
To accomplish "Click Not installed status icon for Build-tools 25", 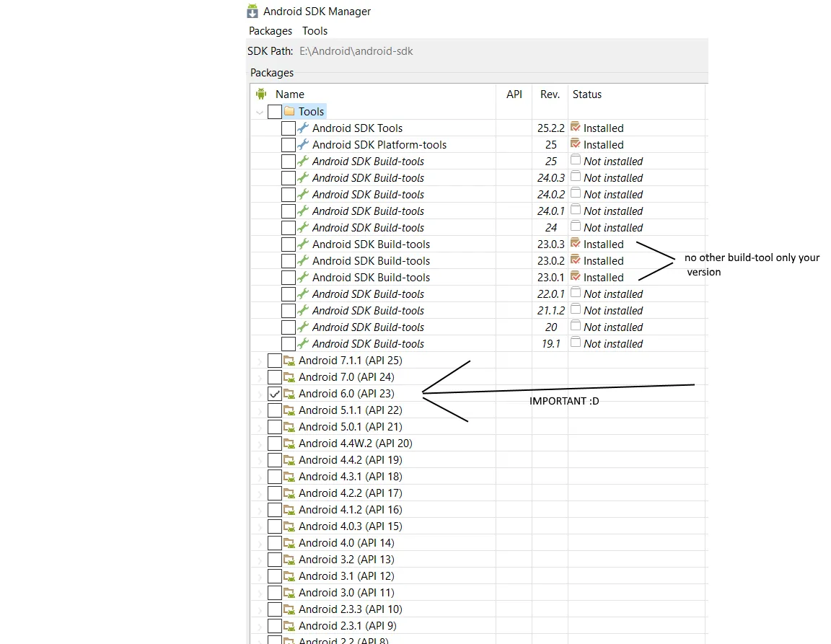I will click(x=576, y=160).
